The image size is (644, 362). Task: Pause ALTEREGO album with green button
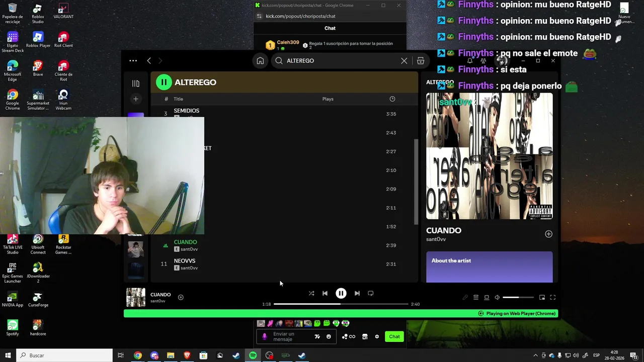[x=164, y=82]
